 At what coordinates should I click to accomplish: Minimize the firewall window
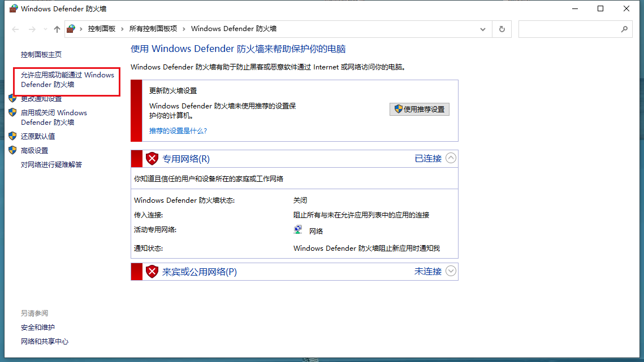click(575, 8)
